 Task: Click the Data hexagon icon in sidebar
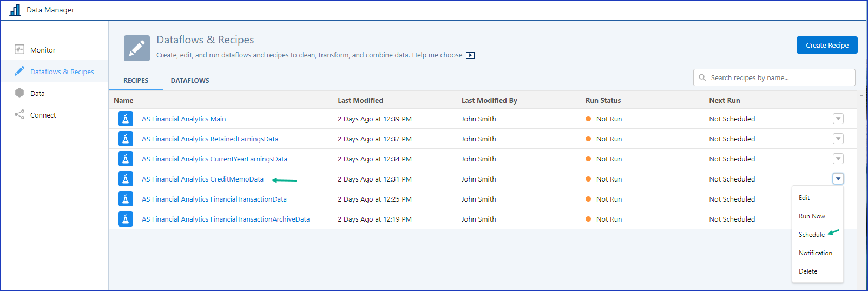pos(19,93)
